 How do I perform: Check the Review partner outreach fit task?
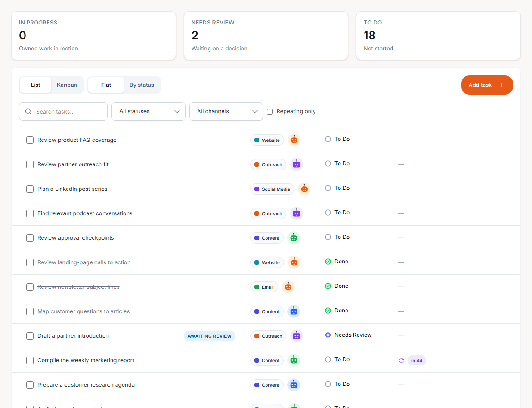point(30,164)
